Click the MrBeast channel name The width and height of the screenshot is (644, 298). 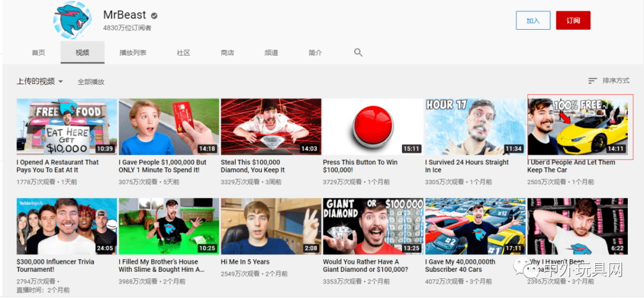point(125,16)
